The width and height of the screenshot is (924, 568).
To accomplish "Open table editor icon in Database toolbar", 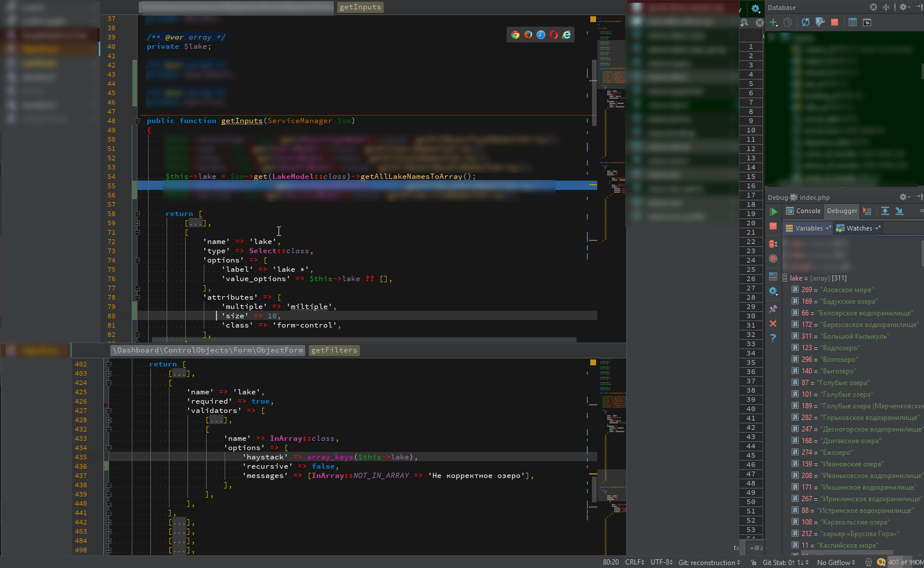I will (853, 22).
